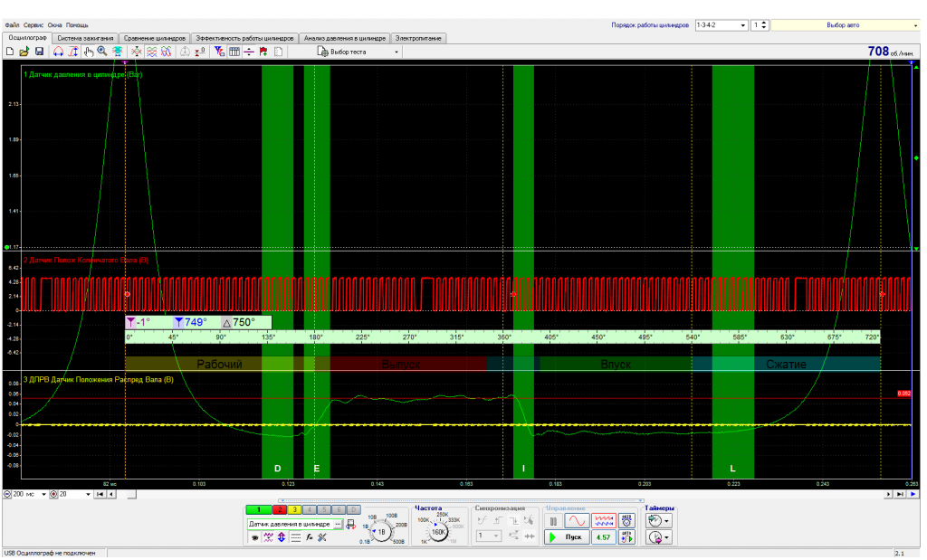This screenshot has width=927, height=560.
Task: Click the horizontal lines channel icon
Action: pos(296,537)
